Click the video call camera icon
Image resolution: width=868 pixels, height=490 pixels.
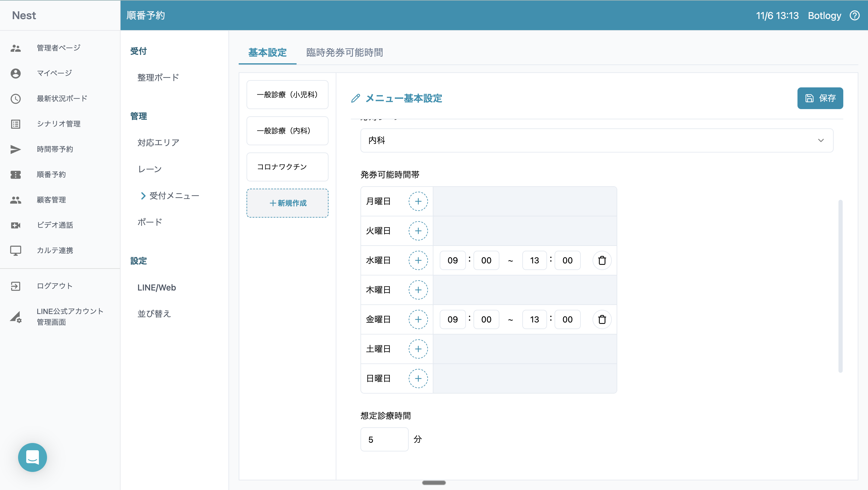(15, 225)
